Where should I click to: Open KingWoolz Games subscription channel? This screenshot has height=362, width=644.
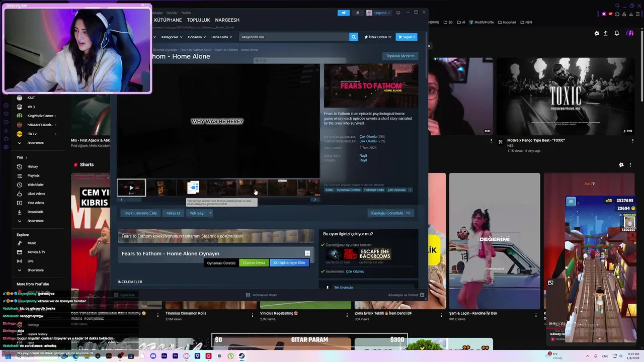coord(40,116)
